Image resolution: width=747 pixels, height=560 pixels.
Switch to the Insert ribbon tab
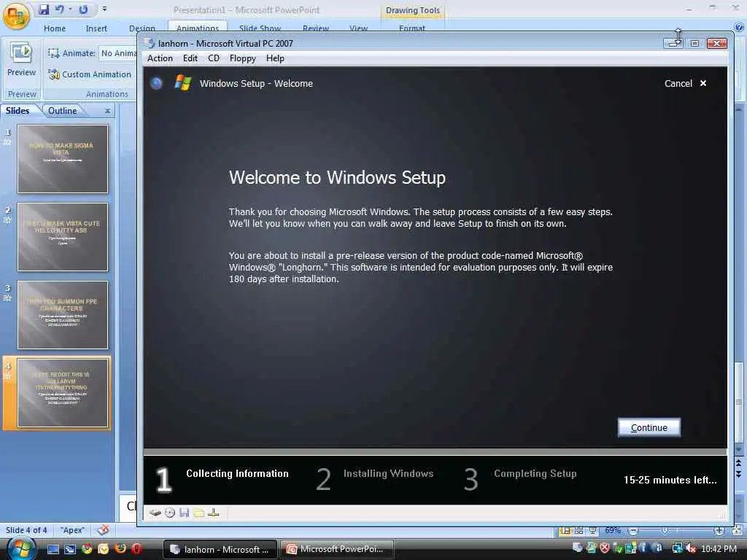click(96, 28)
